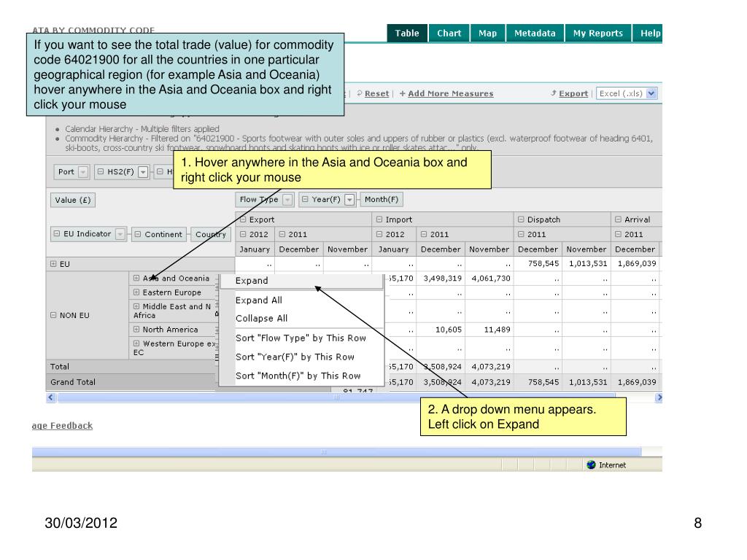Open the Excel (.xls) format dropdown
This screenshot has height=560, width=747.
click(x=651, y=94)
